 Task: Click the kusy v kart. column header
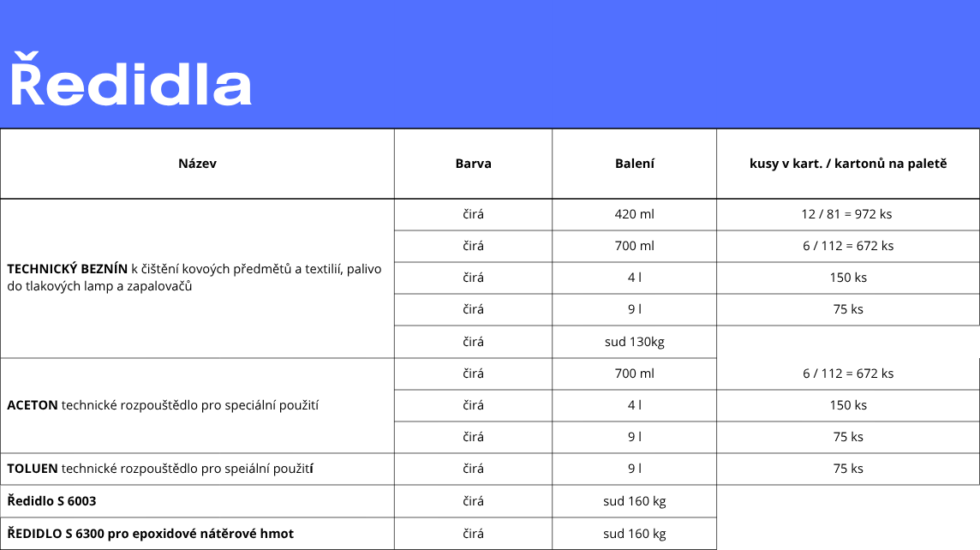847,164
